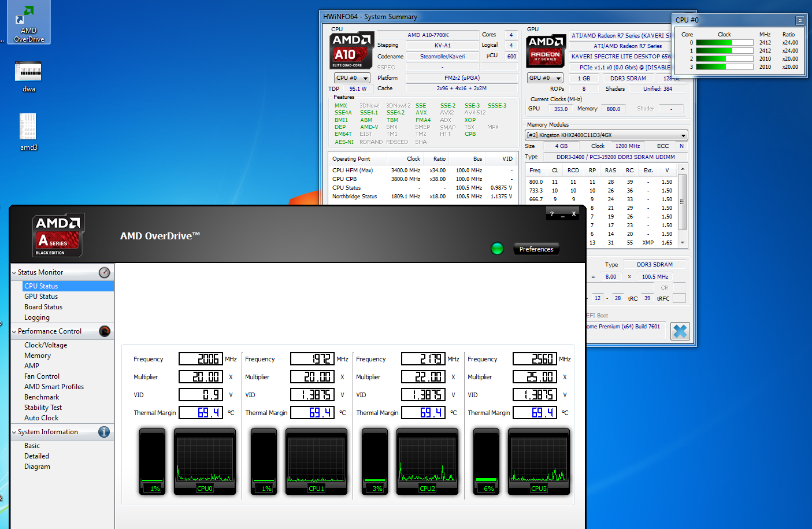
Task: Click Core 0 clock bar in CPU #0 window
Action: pos(725,43)
